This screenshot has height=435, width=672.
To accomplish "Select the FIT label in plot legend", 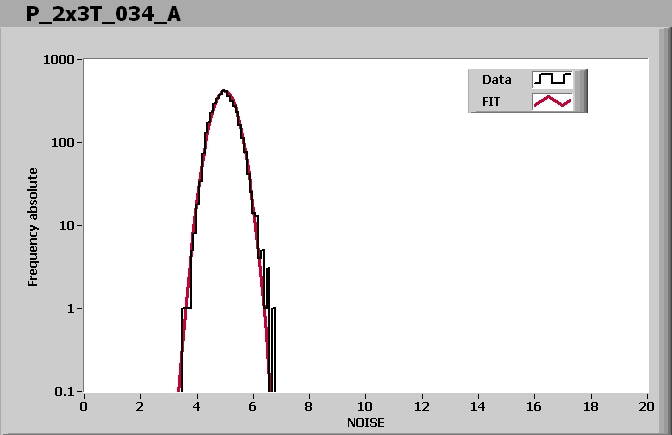I will tap(492, 101).
